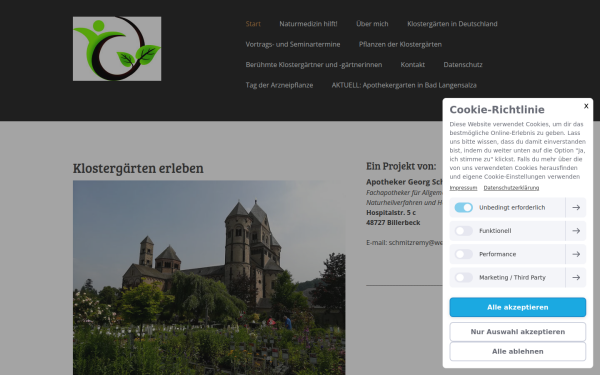Image resolution: width=600 pixels, height=375 pixels.
Task: Open the Datenschutz menu item
Action: [x=463, y=65]
